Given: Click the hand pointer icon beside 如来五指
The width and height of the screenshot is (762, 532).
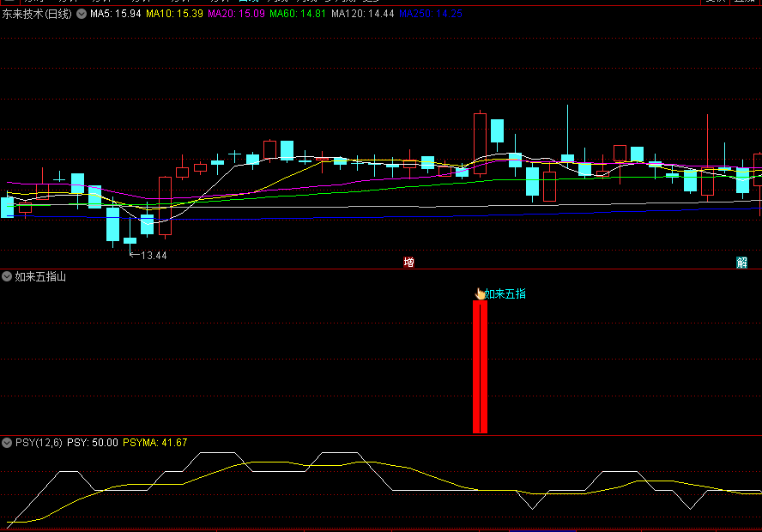Looking at the screenshot, I should tap(481, 293).
